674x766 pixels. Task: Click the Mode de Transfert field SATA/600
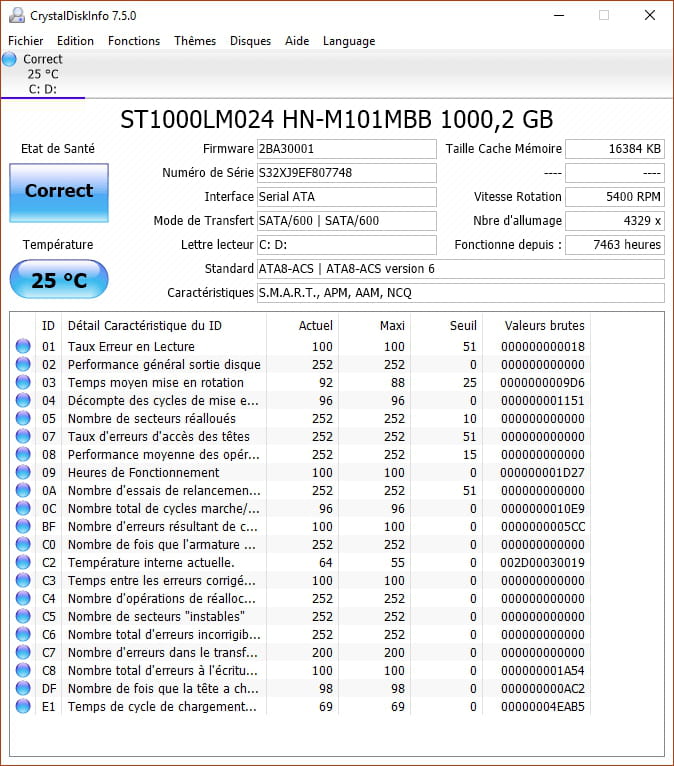[347, 221]
